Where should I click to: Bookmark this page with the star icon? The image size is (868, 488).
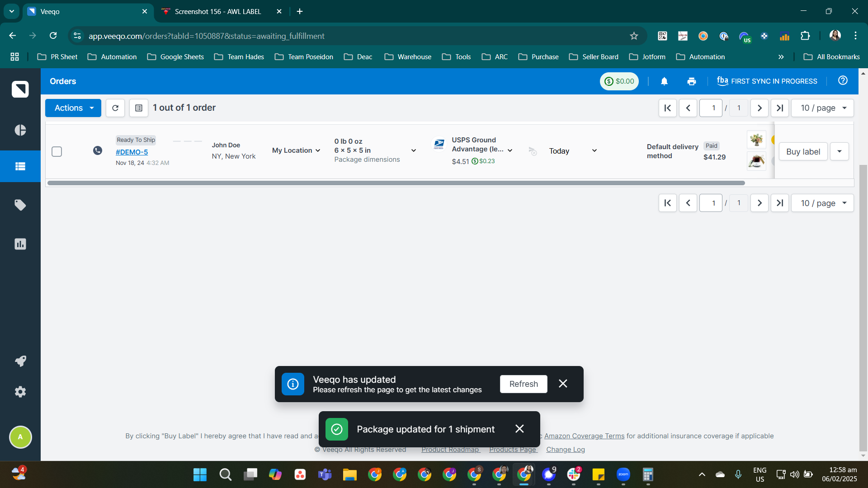634,36
